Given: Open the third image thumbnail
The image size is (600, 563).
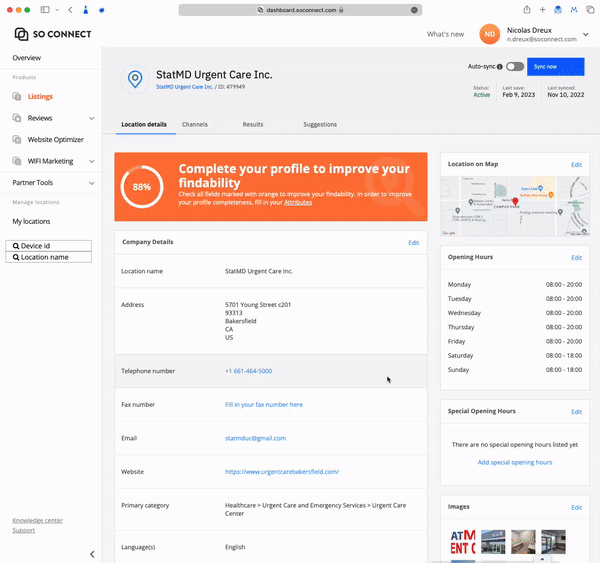Looking at the screenshot, I should [523, 542].
